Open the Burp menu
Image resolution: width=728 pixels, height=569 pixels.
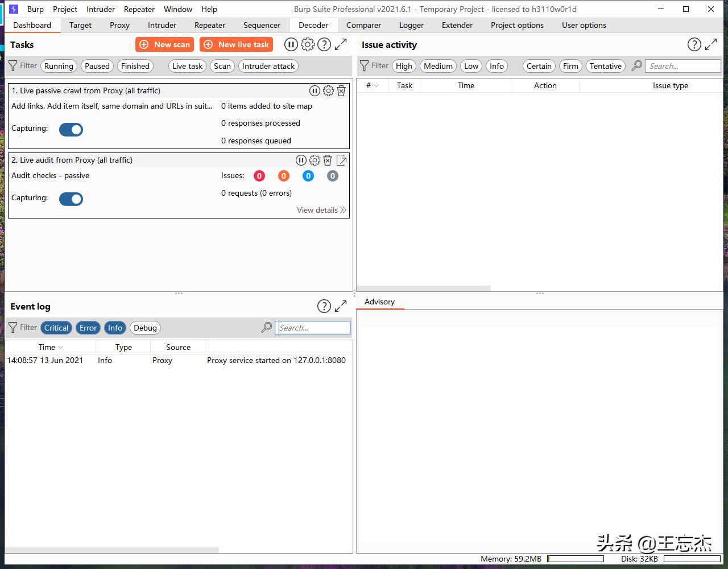pyautogui.click(x=35, y=9)
